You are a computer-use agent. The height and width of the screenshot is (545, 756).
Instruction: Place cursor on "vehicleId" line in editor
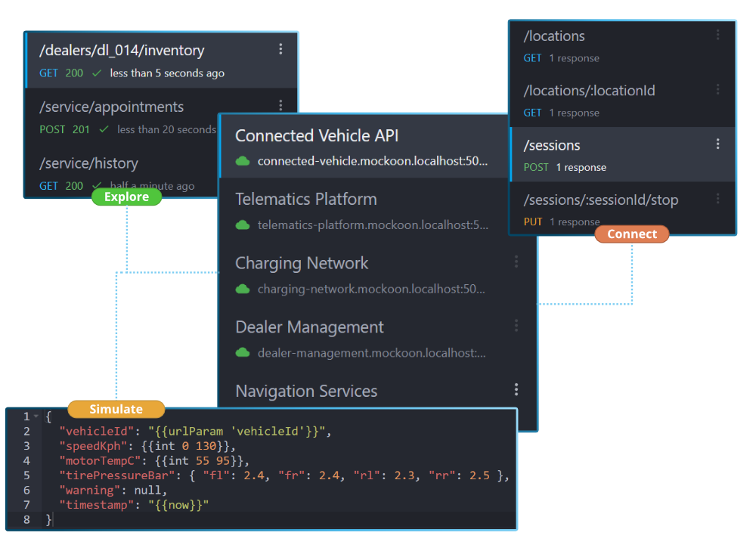tap(195, 432)
